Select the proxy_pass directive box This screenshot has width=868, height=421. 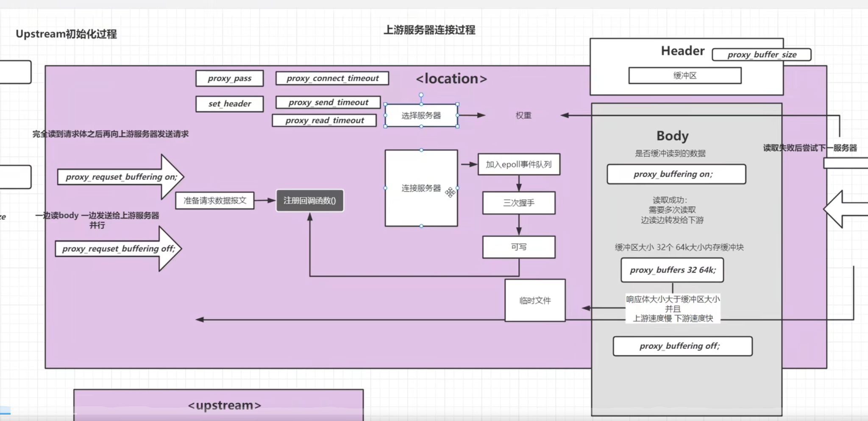(x=229, y=78)
